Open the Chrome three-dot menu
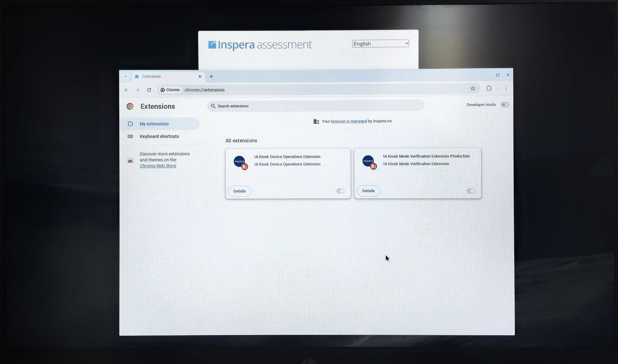Image resolution: width=618 pixels, height=364 pixels. pos(506,88)
